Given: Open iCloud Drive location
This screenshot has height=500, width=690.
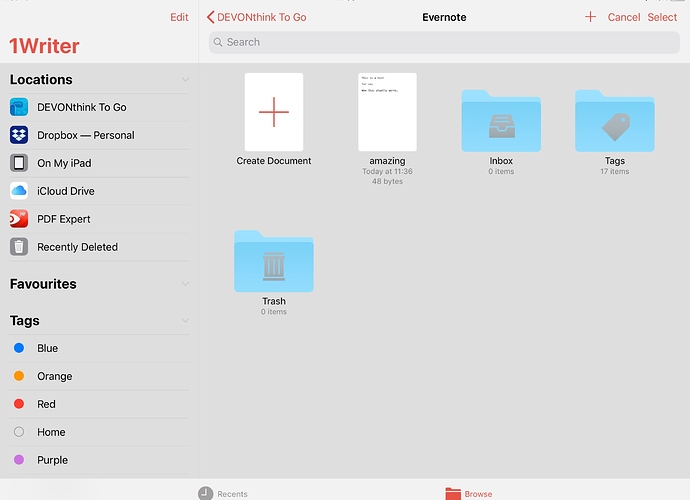Looking at the screenshot, I should (65, 191).
